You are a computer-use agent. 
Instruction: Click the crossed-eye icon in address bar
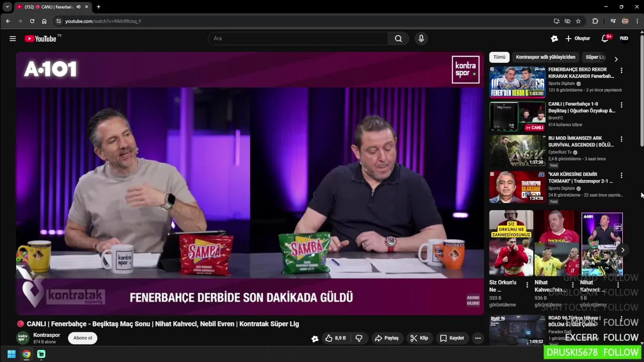click(x=568, y=21)
